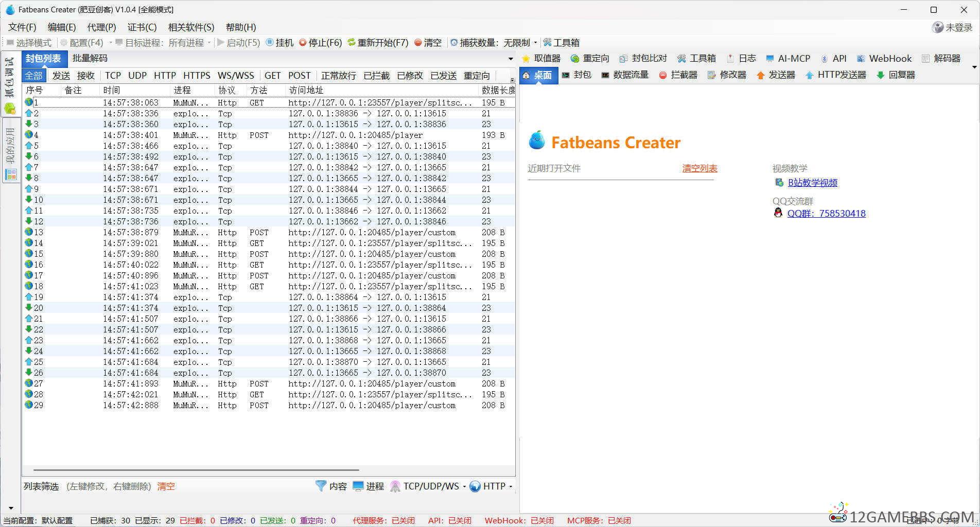Screen dimensions: 980x527
Task: Open the 重定向 tool
Action: 590,59
